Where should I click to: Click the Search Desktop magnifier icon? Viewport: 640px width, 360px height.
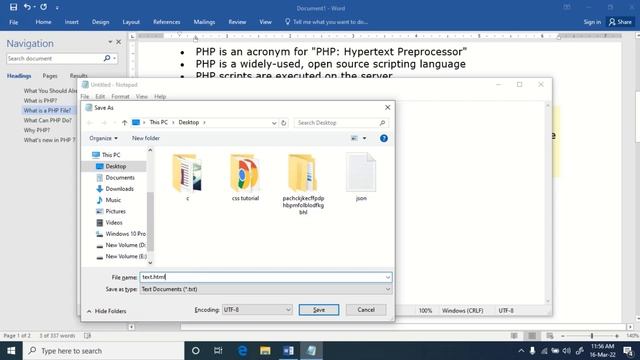382,122
